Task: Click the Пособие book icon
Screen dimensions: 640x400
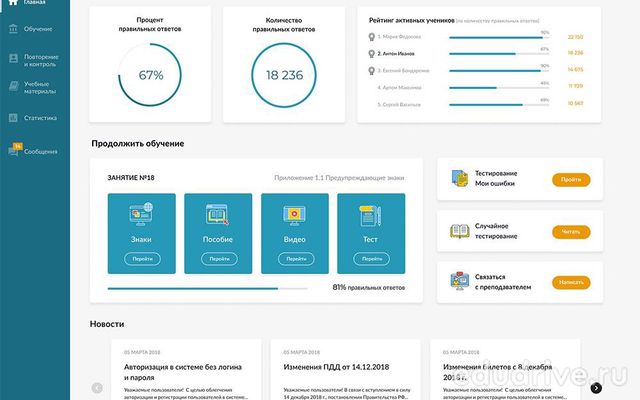Action: click(x=217, y=214)
